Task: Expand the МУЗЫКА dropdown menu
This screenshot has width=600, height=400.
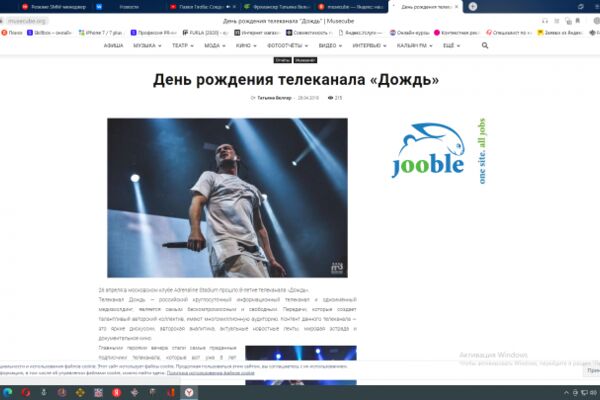Action: pyautogui.click(x=147, y=46)
